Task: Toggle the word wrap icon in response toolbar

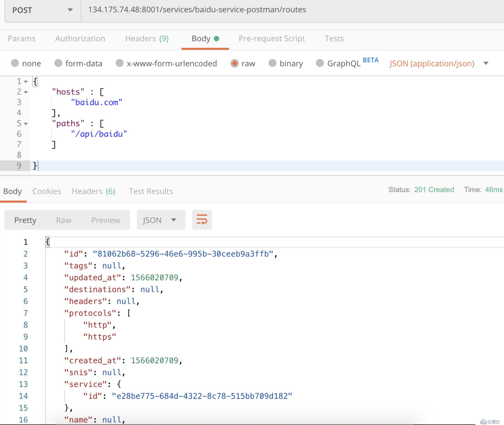Action: tap(202, 220)
